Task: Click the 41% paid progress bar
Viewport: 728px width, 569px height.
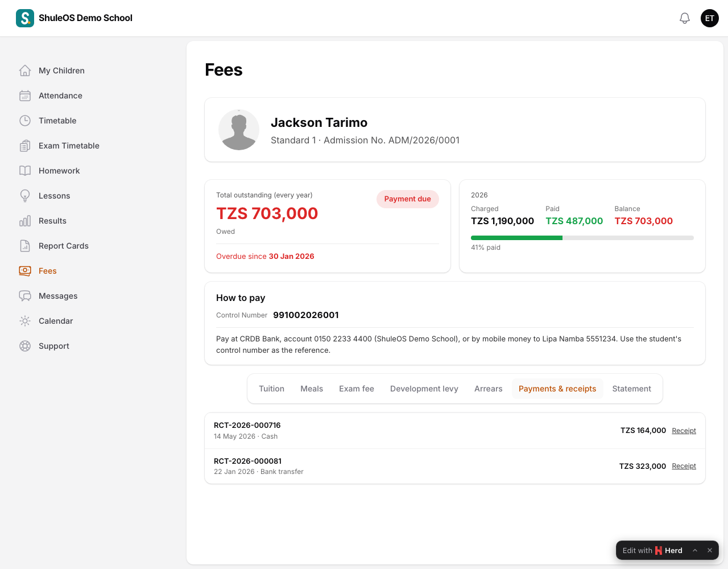Action: coord(582,238)
